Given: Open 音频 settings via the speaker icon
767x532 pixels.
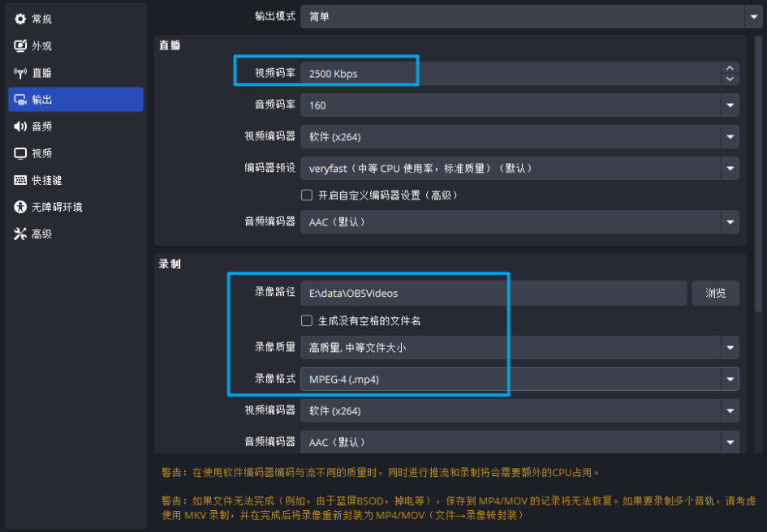Looking at the screenshot, I should (19, 126).
